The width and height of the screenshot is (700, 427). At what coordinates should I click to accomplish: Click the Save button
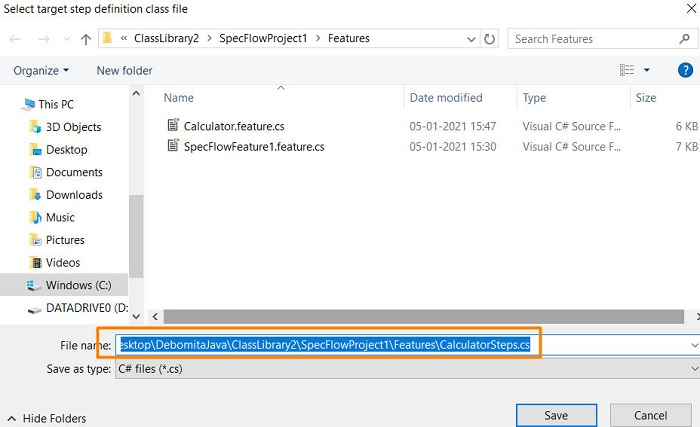click(x=556, y=415)
